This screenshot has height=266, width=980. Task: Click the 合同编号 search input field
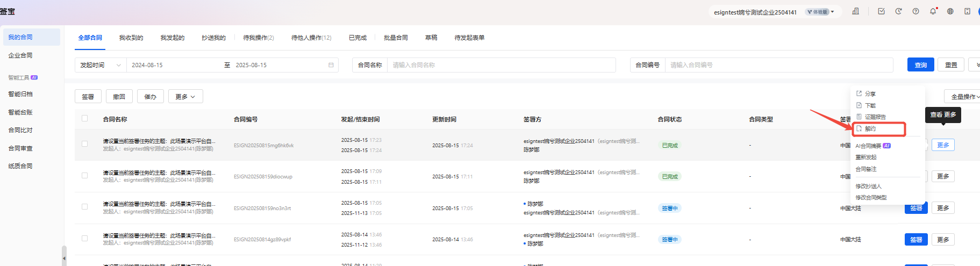(x=779, y=65)
